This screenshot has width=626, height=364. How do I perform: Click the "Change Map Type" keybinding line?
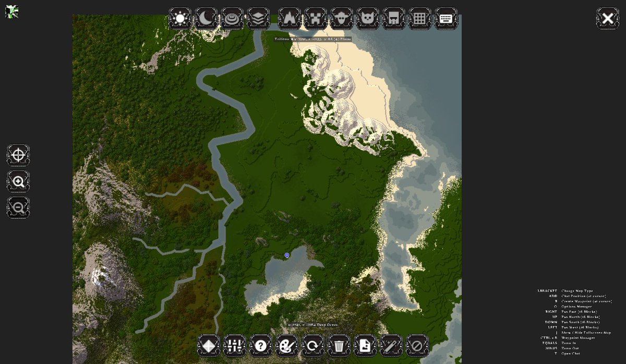pyautogui.click(x=577, y=290)
